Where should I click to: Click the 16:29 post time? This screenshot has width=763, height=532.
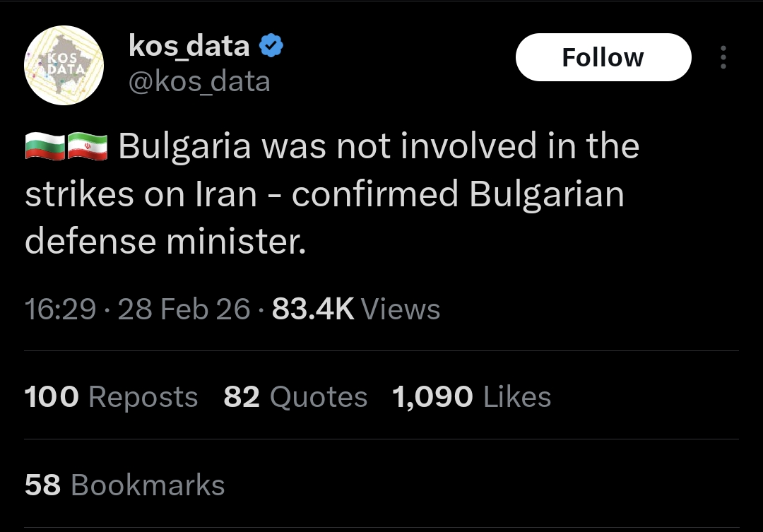pyautogui.click(x=60, y=309)
